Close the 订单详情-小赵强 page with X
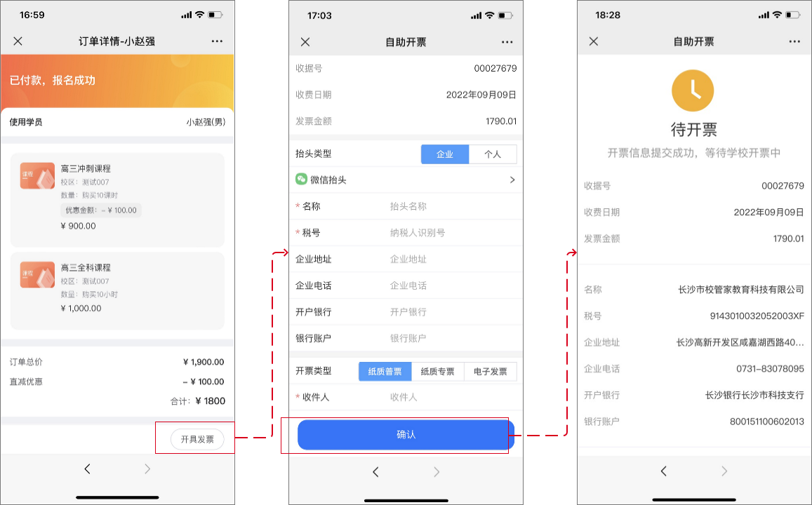 pos(18,41)
